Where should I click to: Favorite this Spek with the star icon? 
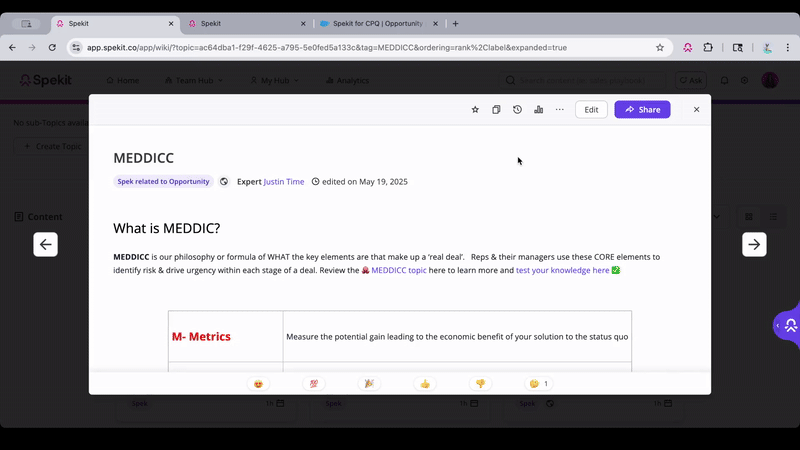(x=475, y=110)
